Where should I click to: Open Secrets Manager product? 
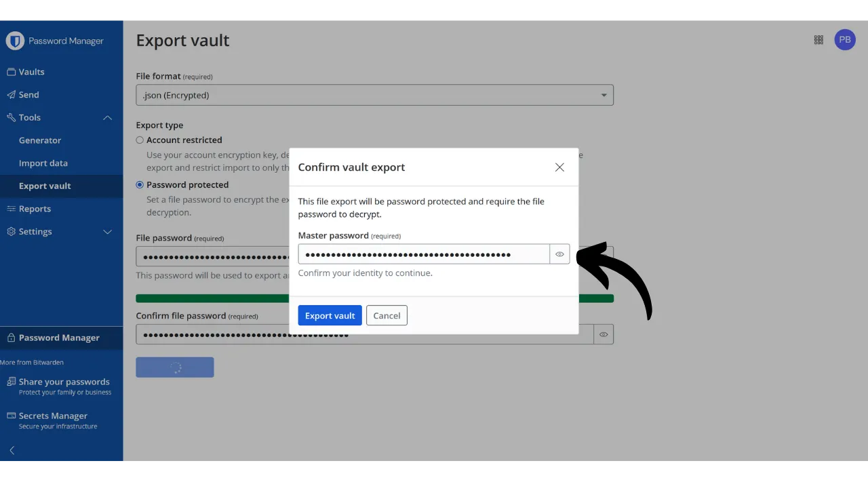pos(53,416)
